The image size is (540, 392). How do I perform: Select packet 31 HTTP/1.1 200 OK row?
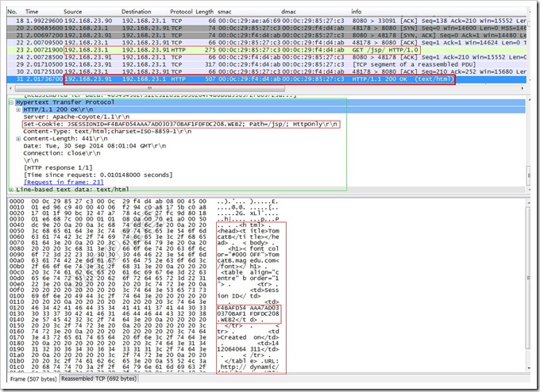(x=267, y=79)
